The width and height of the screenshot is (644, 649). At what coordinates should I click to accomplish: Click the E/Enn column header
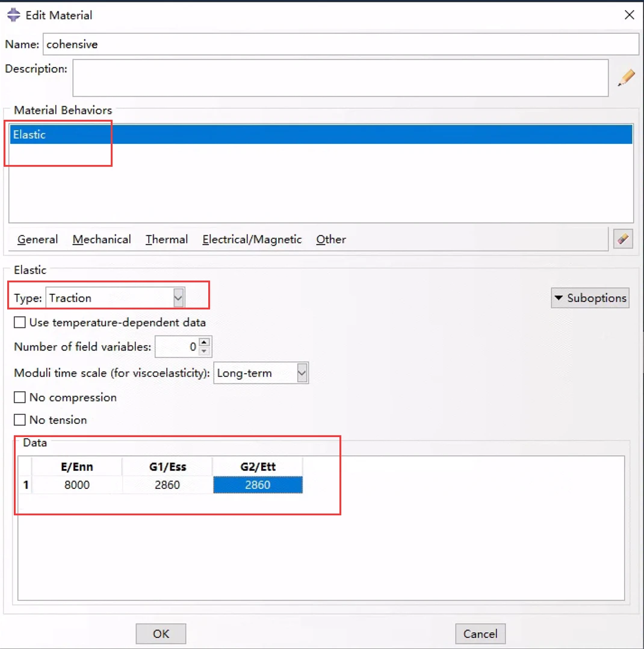coord(77,467)
